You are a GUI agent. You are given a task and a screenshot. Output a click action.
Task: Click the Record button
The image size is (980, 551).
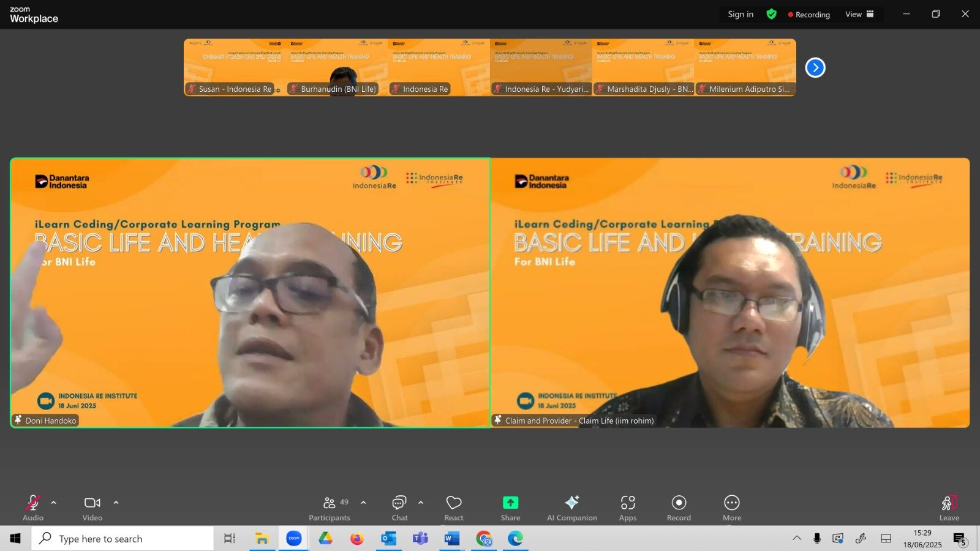(679, 508)
